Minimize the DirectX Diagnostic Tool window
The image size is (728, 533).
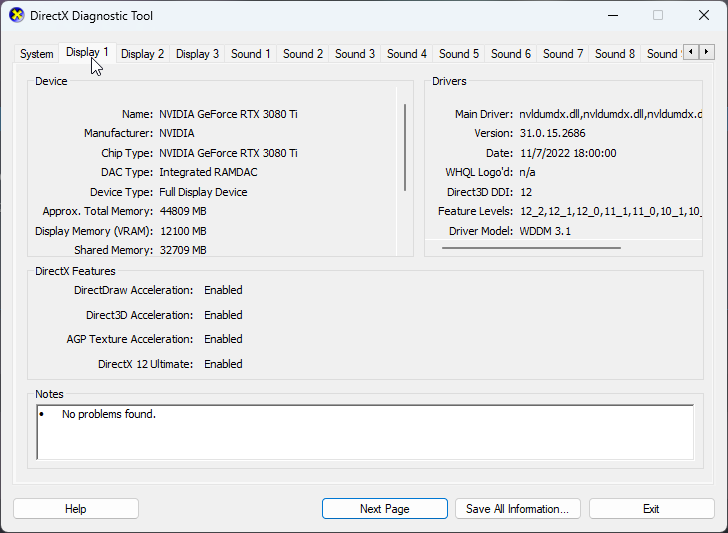pos(613,15)
